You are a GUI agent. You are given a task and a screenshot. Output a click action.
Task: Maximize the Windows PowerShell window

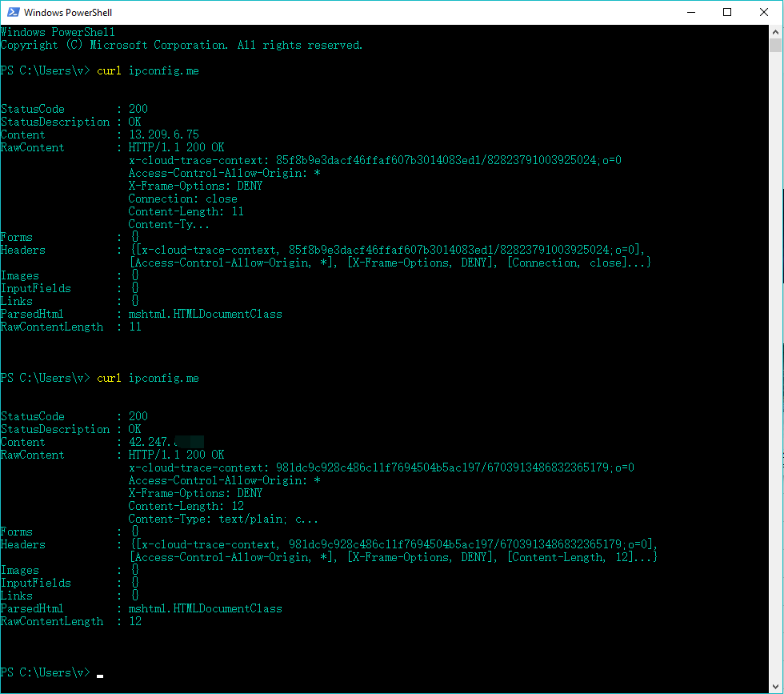coord(727,12)
